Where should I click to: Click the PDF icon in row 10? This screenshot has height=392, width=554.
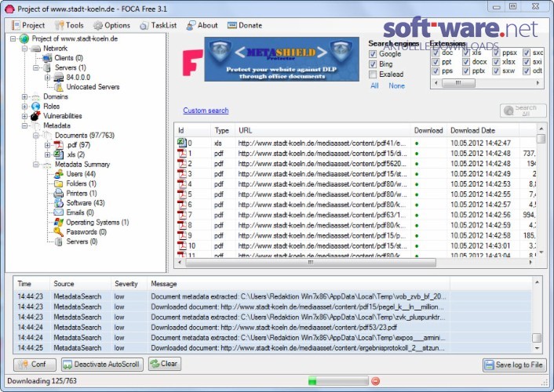[x=181, y=245]
